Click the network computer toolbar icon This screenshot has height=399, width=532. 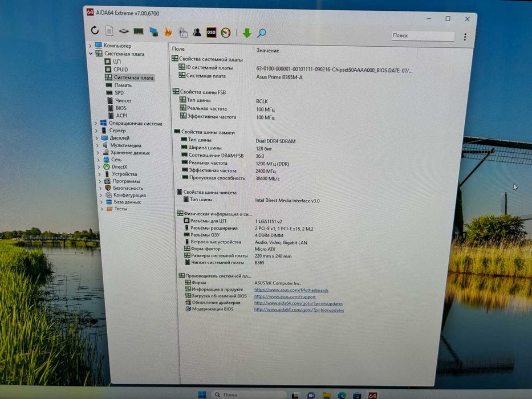click(154, 32)
